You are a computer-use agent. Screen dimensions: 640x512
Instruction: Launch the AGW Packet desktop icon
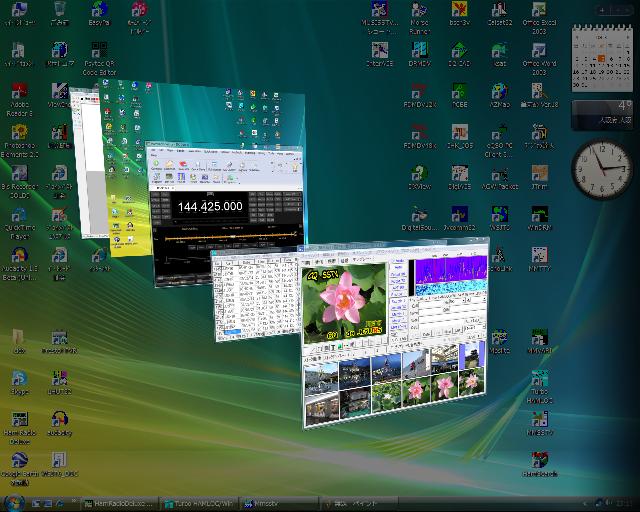click(500, 178)
